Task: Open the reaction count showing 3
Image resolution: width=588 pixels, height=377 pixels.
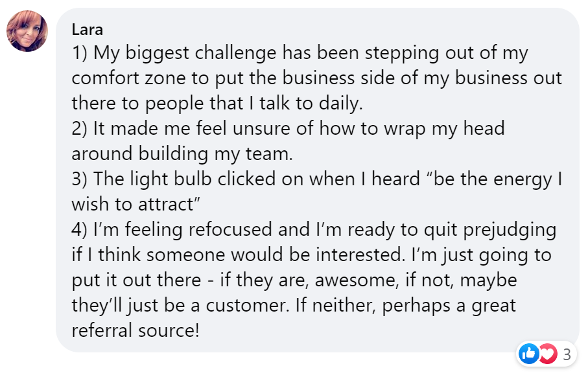Action: coord(567,354)
